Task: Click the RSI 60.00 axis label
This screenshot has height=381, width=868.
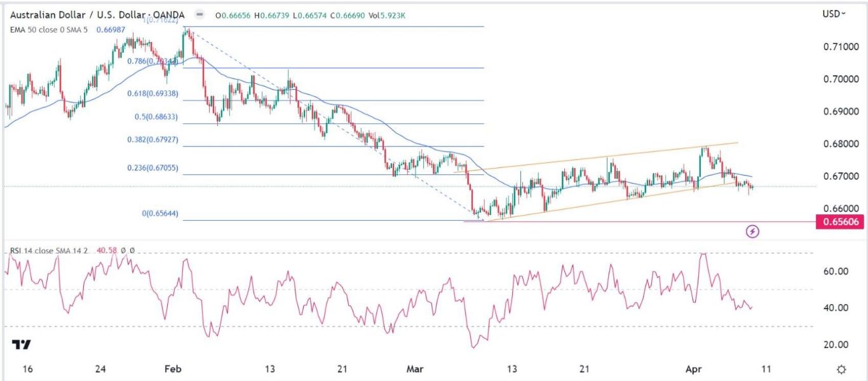Action: (836, 272)
